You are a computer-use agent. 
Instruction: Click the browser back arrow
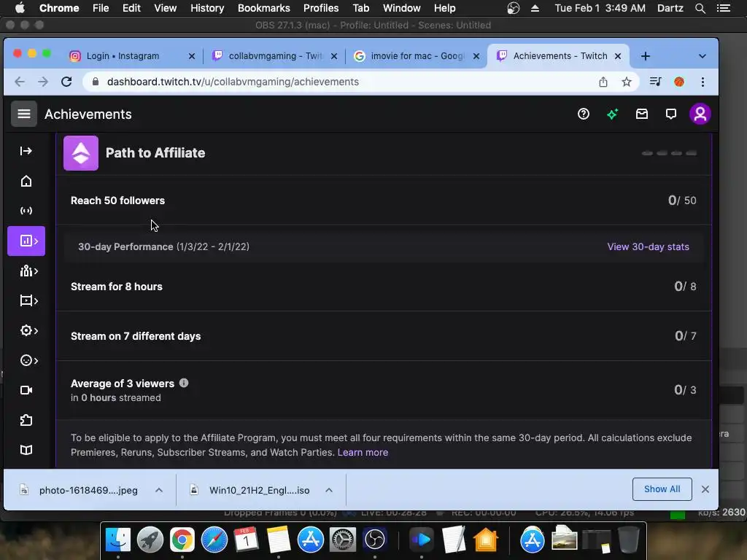20,82
